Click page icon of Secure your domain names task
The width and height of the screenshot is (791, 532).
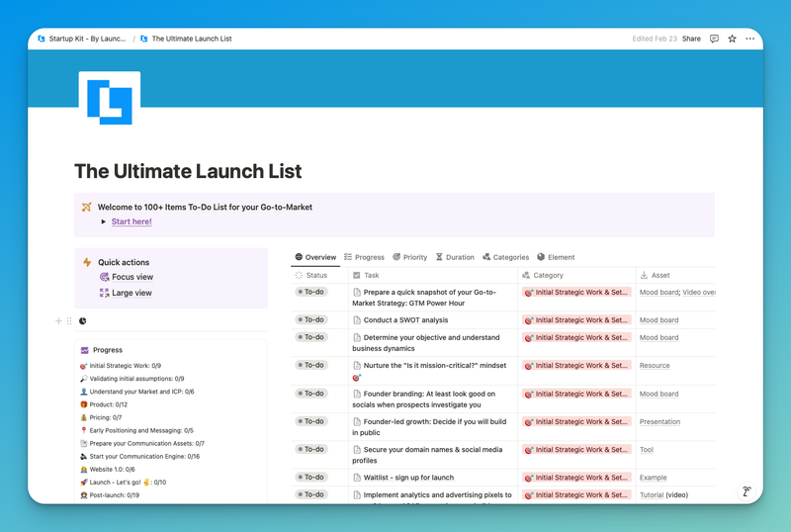(357, 450)
